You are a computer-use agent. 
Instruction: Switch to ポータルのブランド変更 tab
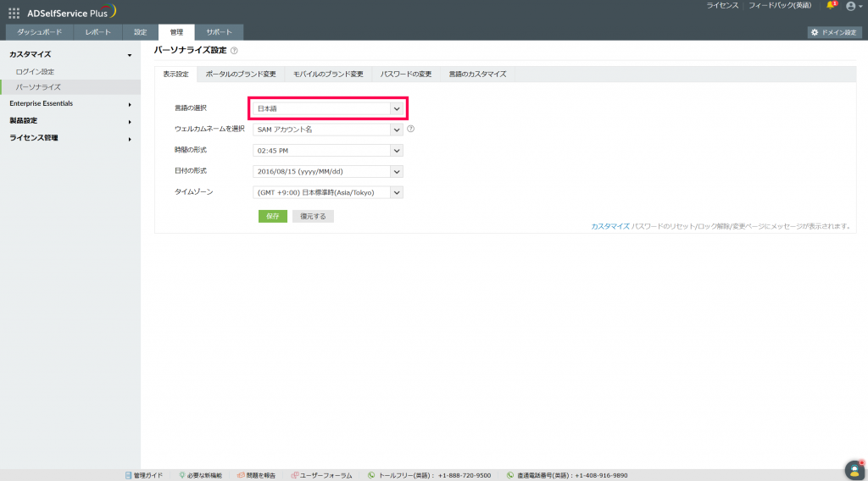tap(241, 74)
